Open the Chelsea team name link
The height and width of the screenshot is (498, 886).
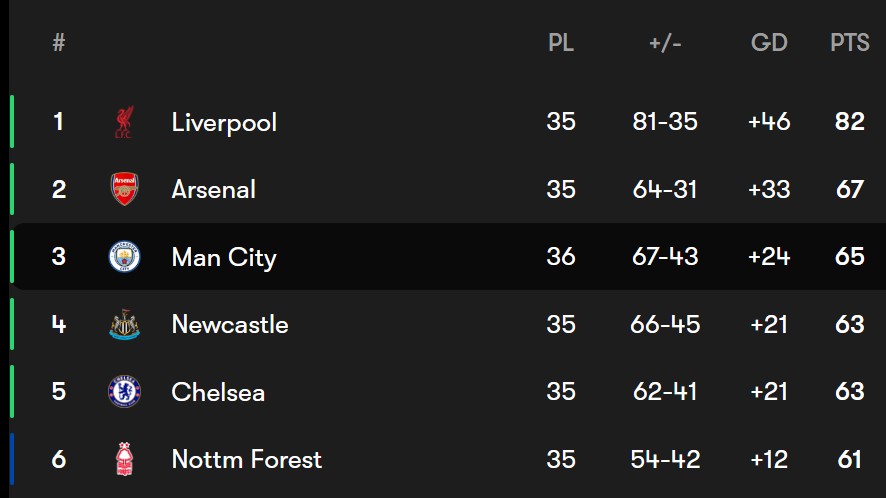point(218,392)
